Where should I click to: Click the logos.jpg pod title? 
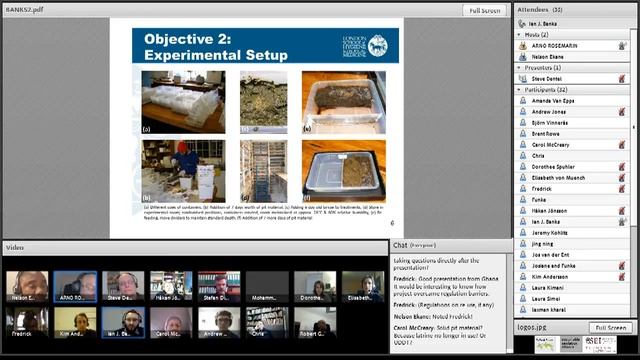tap(531, 327)
